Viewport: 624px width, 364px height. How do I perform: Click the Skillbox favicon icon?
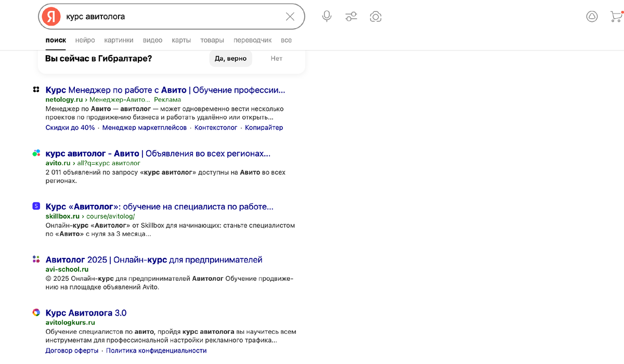point(36,206)
